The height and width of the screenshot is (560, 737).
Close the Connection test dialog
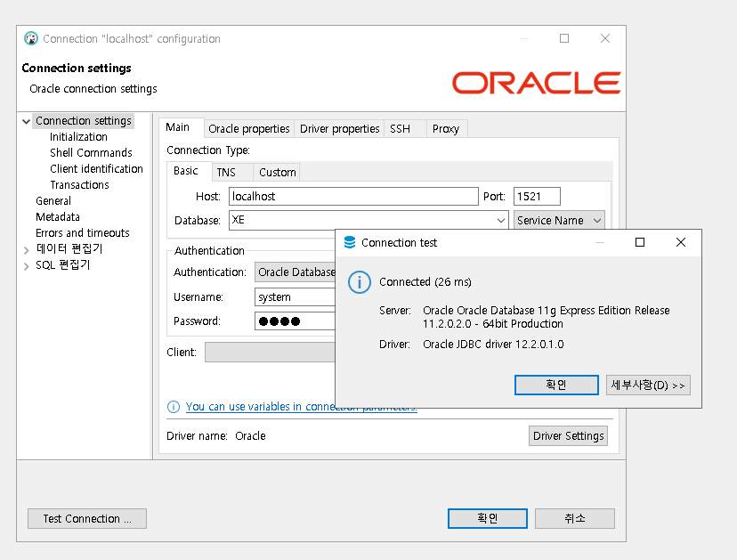[x=681, y=242]
